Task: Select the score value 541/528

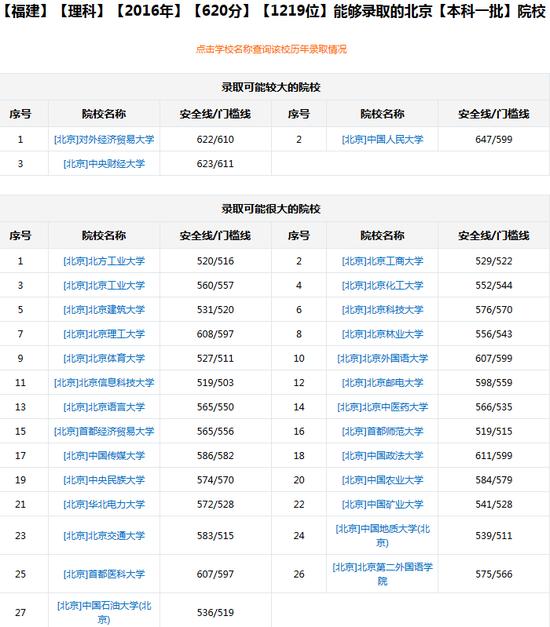Action: point(494,504)
